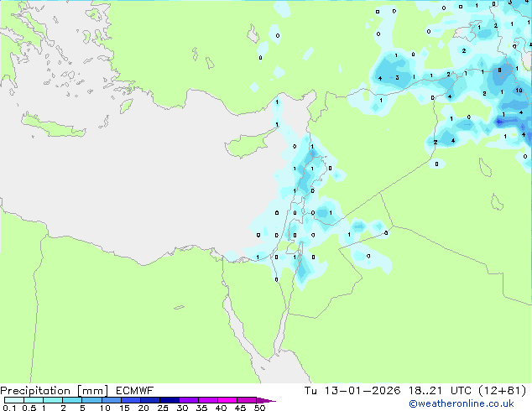Screen dimensions: 532x411
Task: Click the 0.5–1 mm legend color swatch
Action: (34, 400)
